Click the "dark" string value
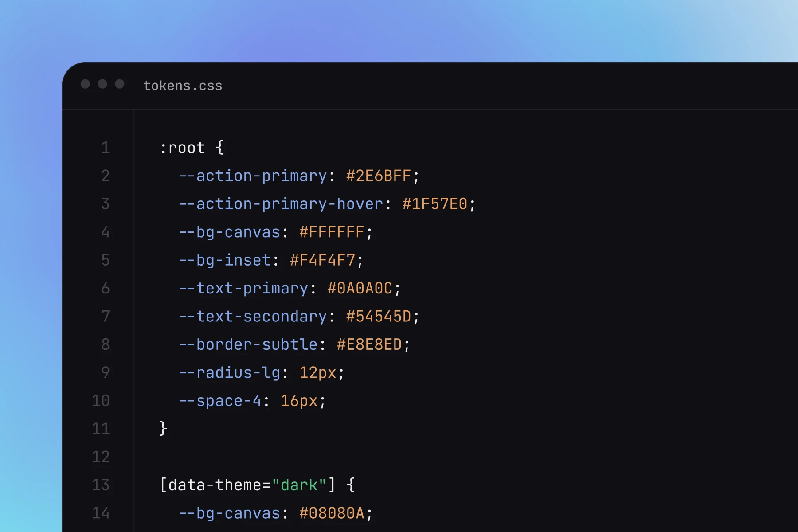This screenshot has width=798, height=532. [299, 485]
